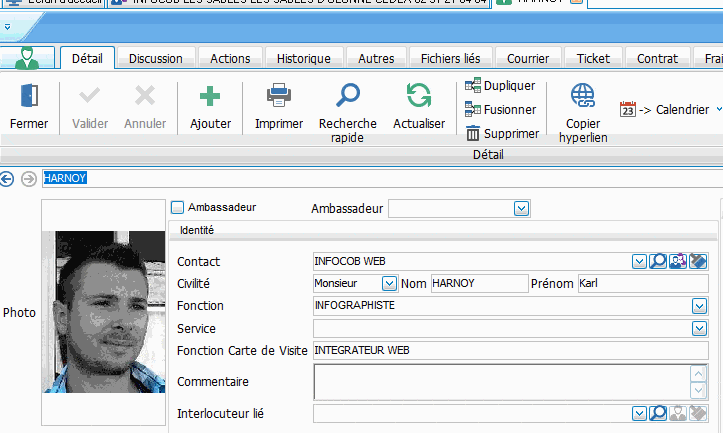Click the Fermer door icon
This screenshot has height=433, width=723.
point(29,97)
